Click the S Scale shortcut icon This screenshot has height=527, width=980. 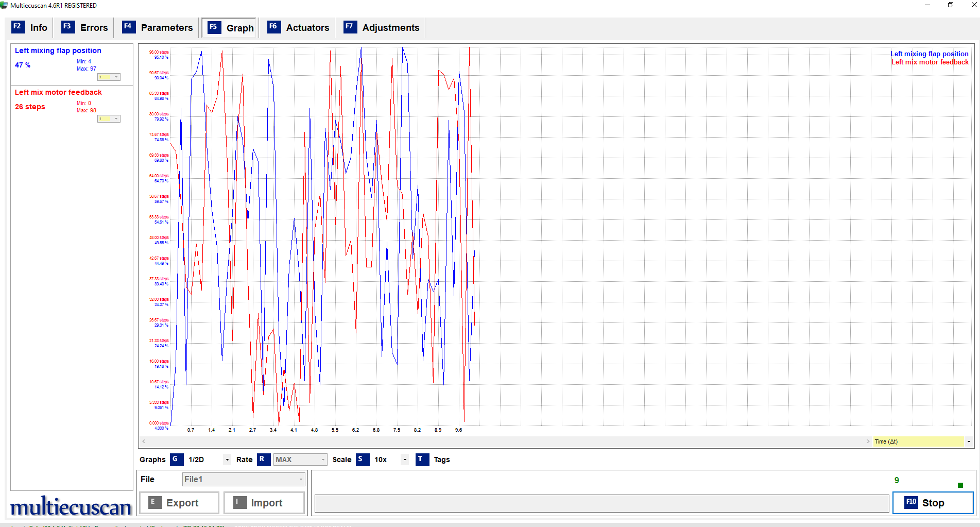pos(362,460)
